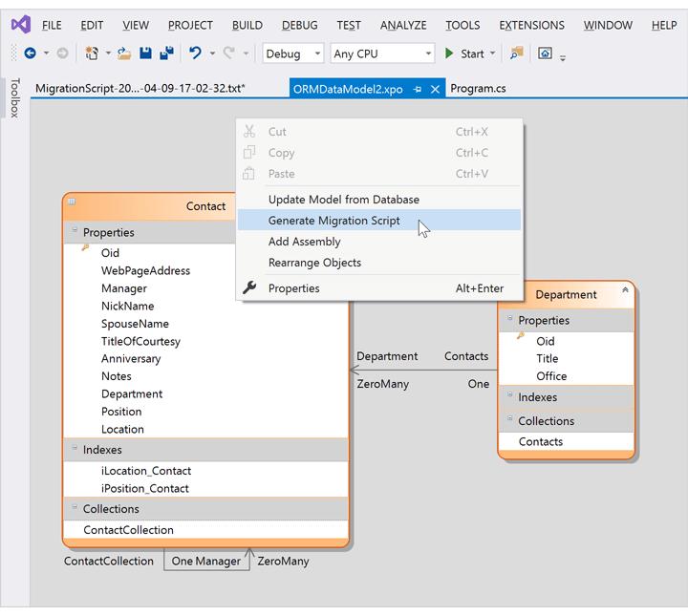Collapse Contact Indexes section

pos(75,447)
